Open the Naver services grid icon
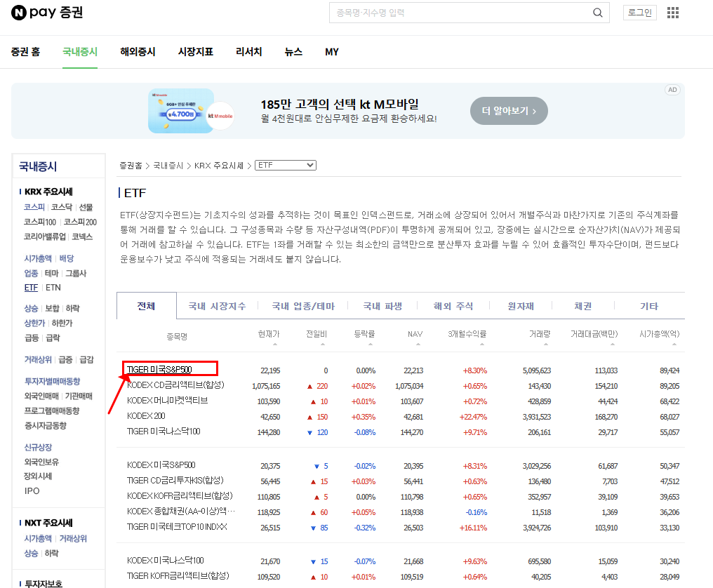Screen dimensions: 713x588 (672, 12)
